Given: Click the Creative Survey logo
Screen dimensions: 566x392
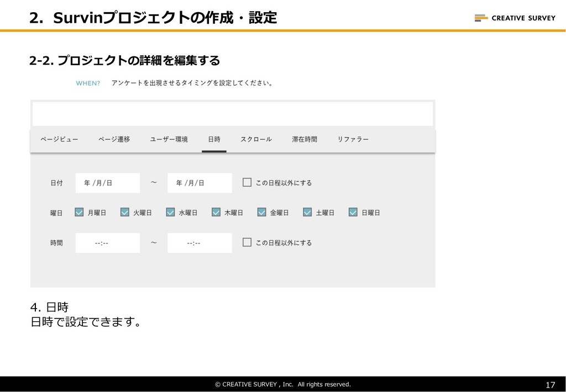Looking at the screenshot, I should point(515,18).
